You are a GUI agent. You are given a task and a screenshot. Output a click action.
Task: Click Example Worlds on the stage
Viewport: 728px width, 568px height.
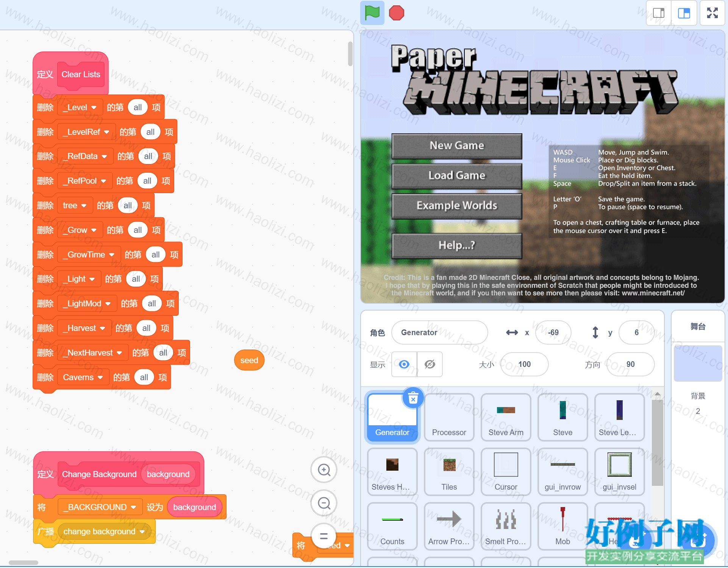coord(457,206)
